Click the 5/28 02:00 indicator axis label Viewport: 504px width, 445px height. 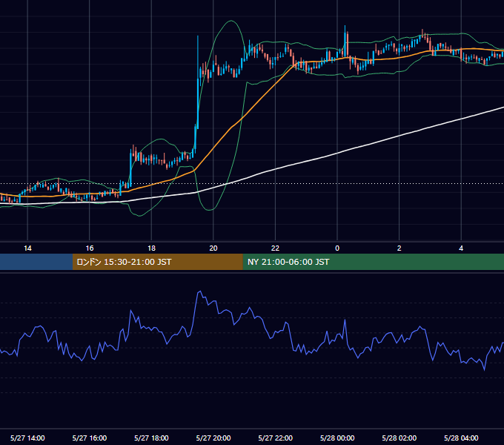click(399, 438)
